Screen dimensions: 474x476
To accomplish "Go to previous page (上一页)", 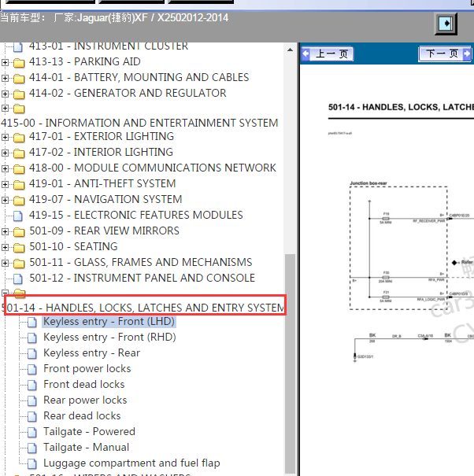I will click(327, 54).
